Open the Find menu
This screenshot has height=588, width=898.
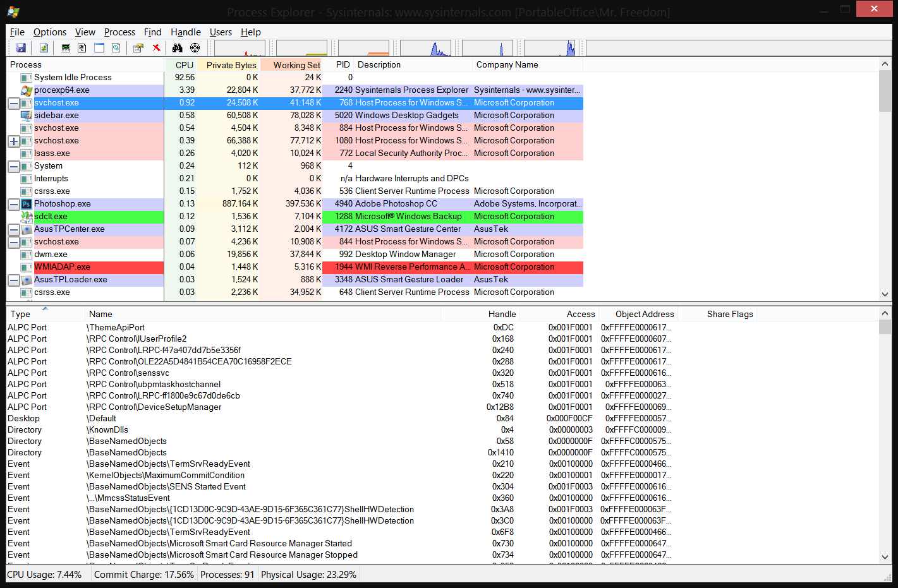(x=153, y=32)
